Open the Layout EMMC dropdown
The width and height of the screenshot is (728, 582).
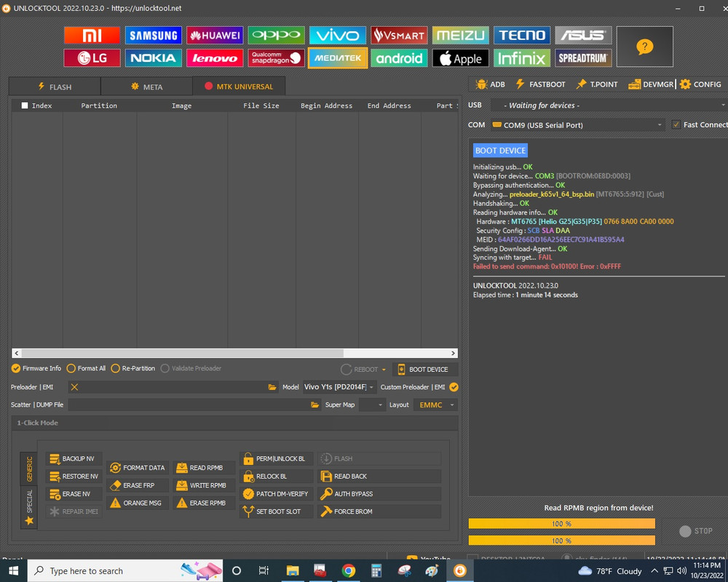(435, 404)
